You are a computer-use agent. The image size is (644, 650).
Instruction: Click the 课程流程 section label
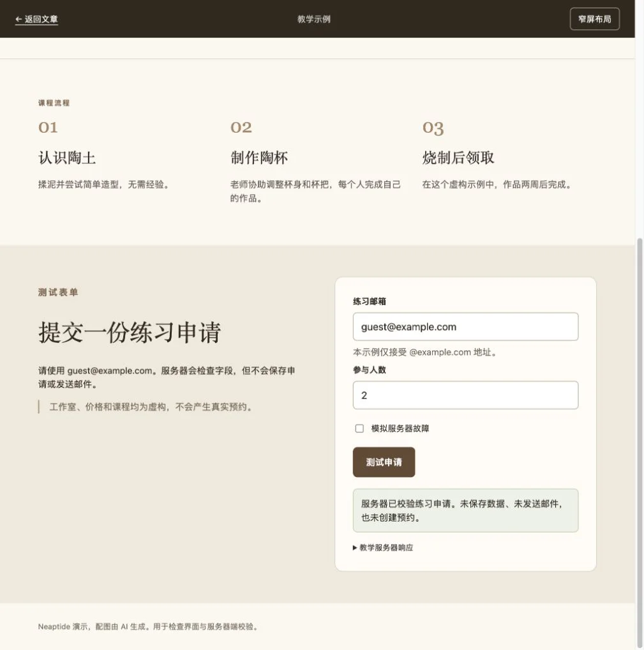point(54,103)
